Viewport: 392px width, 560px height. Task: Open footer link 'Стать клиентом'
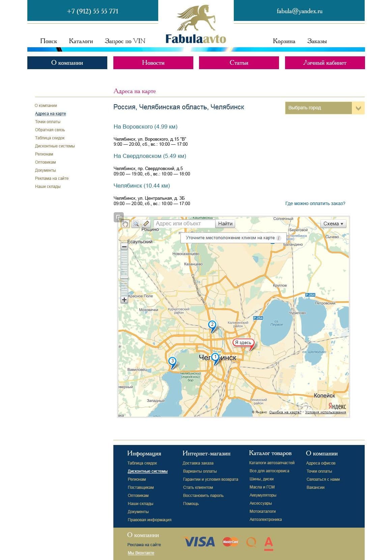click(198, 487)
